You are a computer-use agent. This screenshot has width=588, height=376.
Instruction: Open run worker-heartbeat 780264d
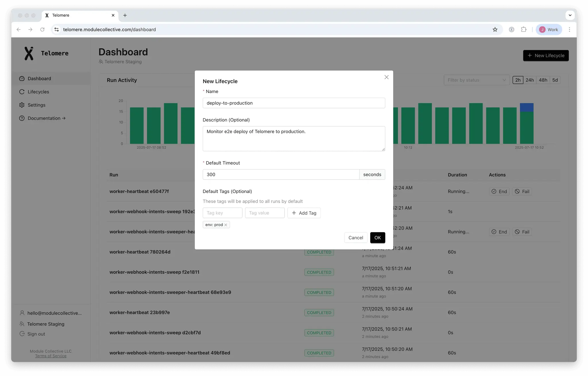pos(140,252)
